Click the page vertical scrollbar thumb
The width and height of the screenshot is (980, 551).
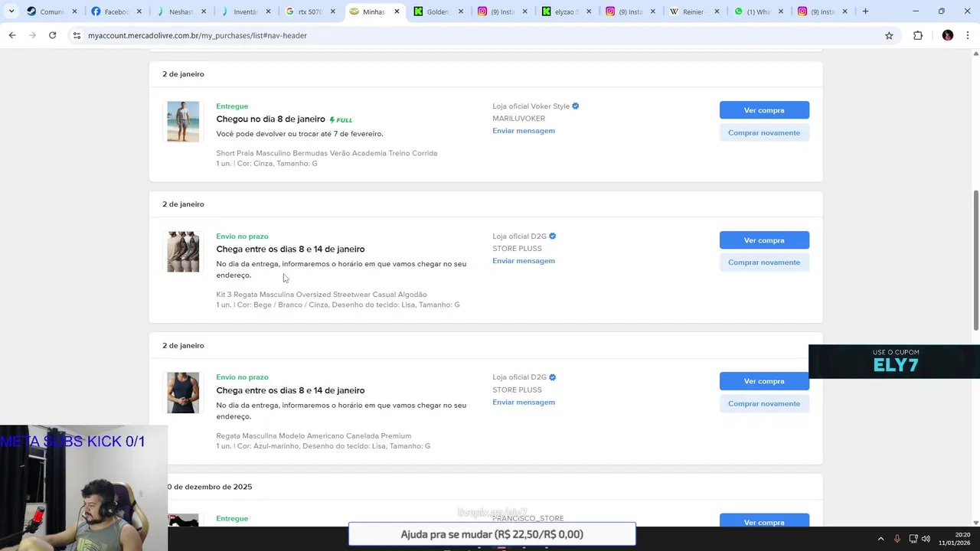(x=975, y=260)
